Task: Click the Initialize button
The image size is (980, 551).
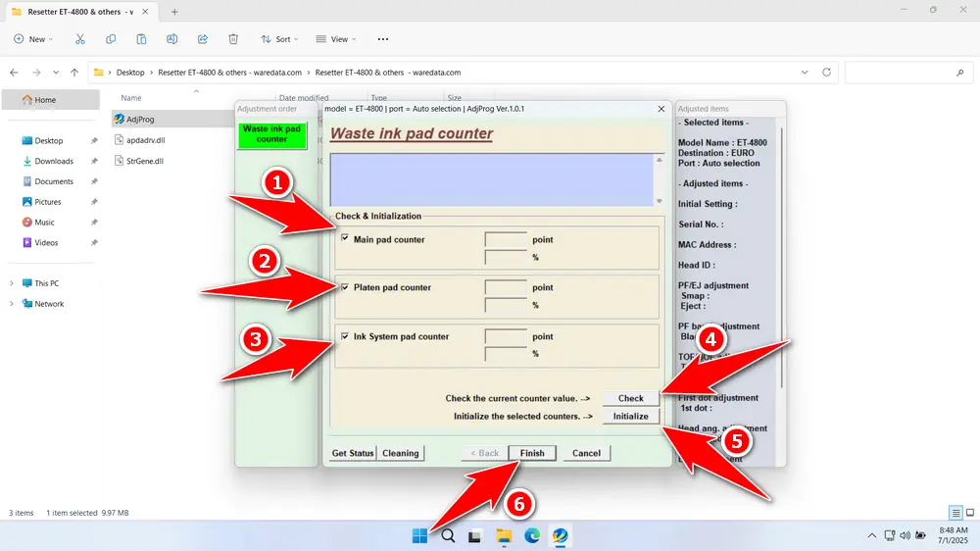Action: pos(630,417)
